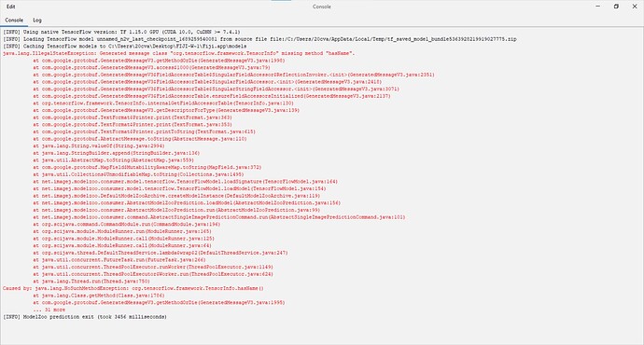This screenshot has height=345, width=644.
Task: Click the TensorFlowModel.loadModel stack line
Action: pyautogui.click(x=179, y=188)
